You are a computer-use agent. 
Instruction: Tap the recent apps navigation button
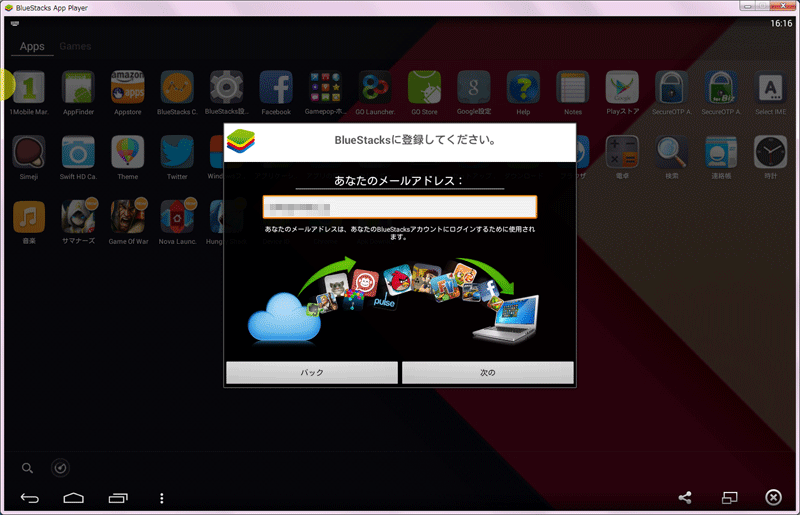point(118,498)
